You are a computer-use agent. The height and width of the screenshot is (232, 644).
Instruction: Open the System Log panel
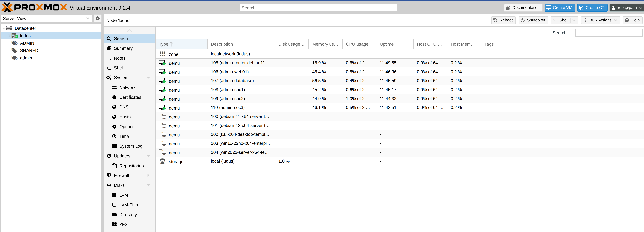tap(129, 146)
